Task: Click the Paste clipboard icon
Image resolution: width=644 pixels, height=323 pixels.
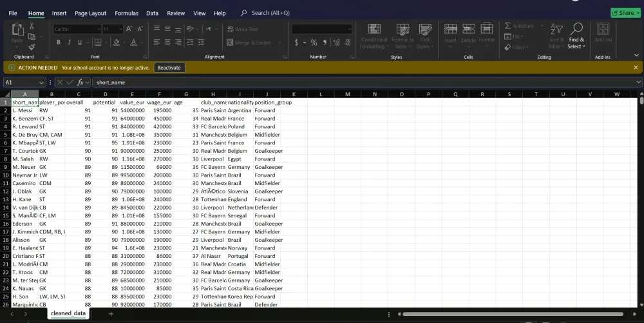Action: pos(17,30)
